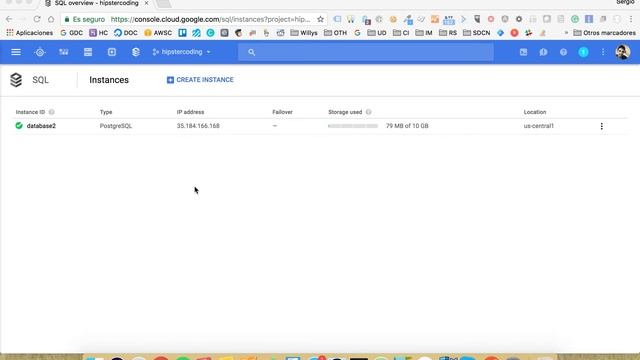Open the Willys bookmarks folder
The height and width of the screenshot is (360, 640).
click(x=304, y=33)
